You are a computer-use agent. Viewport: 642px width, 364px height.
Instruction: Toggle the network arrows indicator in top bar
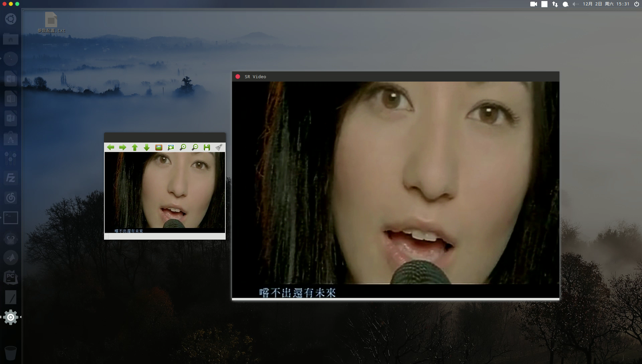pos(555,4)
